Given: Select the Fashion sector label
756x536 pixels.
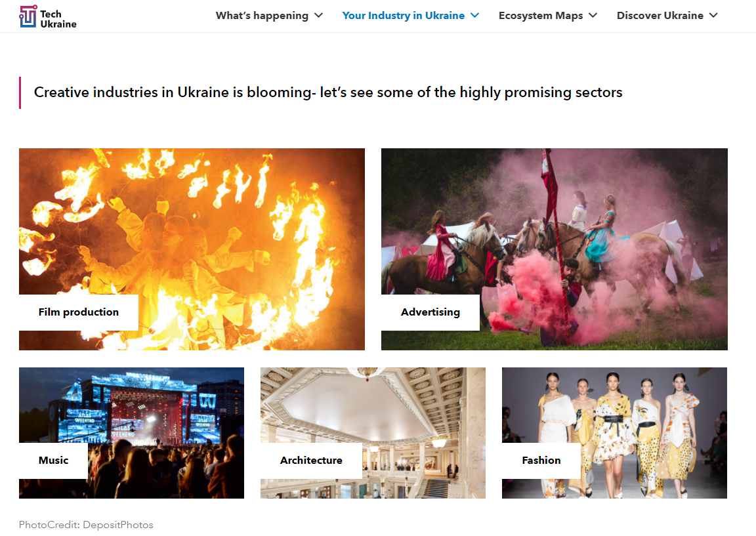Looking at the screenshot, I should 541,461.
